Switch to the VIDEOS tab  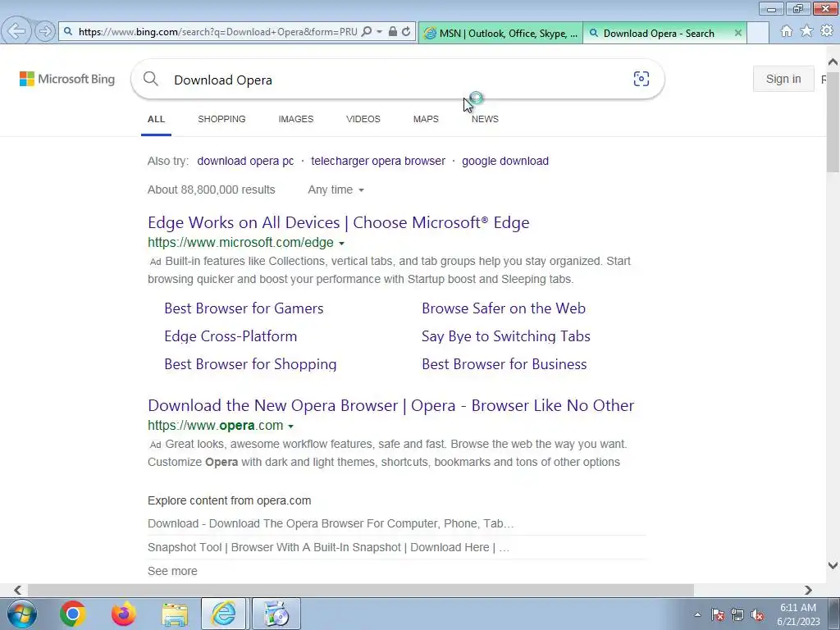coord(363,119)
